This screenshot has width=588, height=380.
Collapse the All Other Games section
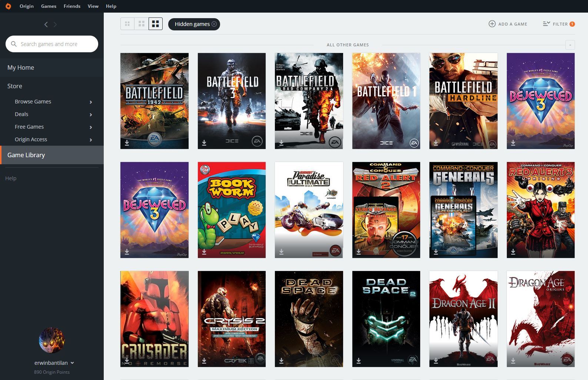(x=570, y=45)
